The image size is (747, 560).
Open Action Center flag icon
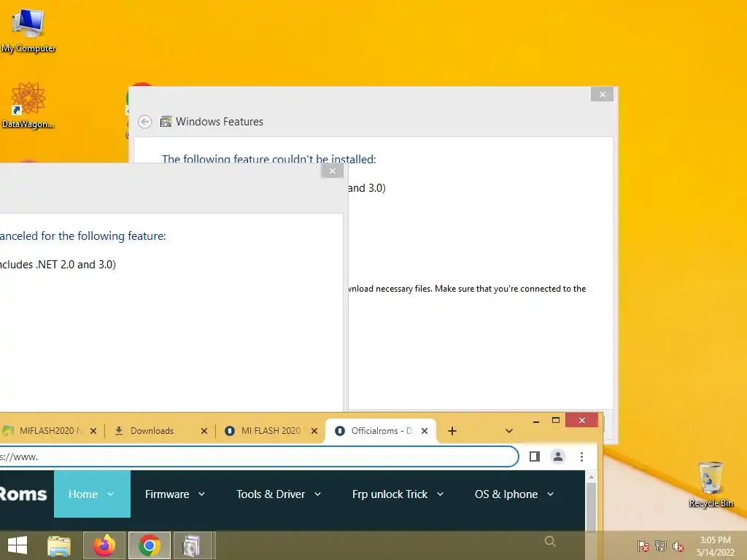[x=643, y=545]
